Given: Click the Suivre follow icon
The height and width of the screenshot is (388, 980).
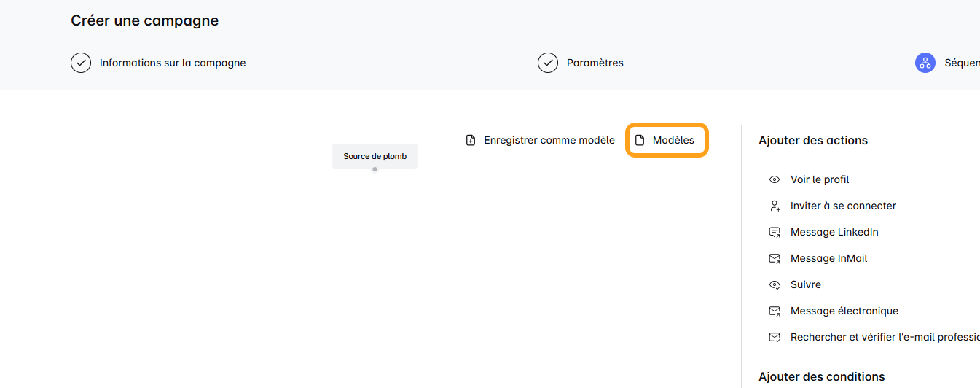Looking at the screenshot, I should 775,284.
